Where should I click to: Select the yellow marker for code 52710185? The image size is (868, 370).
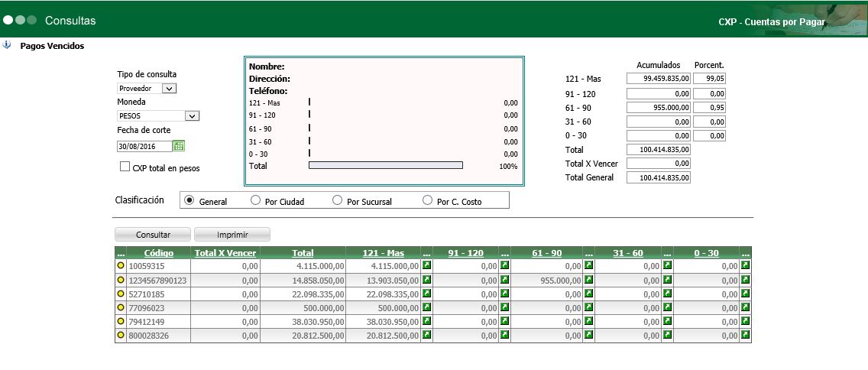click(x=121, y=294)
